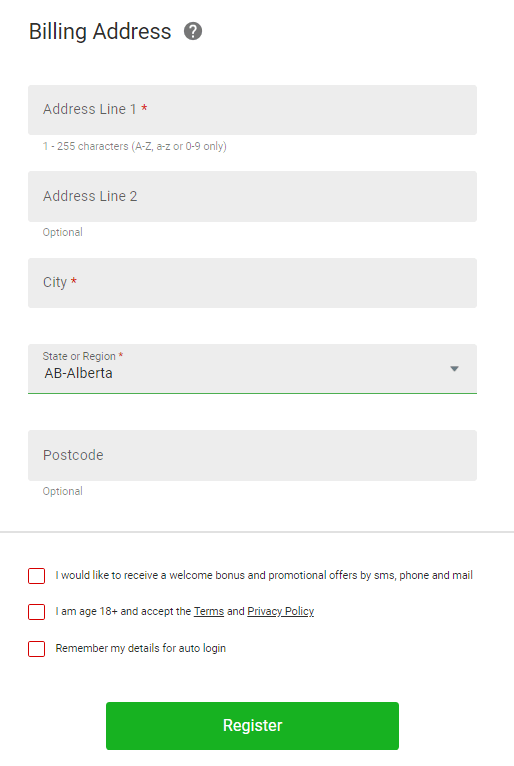Expand the State dropdown with its arrow
The width and height of the screenshot is (514, 766).
(454, 369)
